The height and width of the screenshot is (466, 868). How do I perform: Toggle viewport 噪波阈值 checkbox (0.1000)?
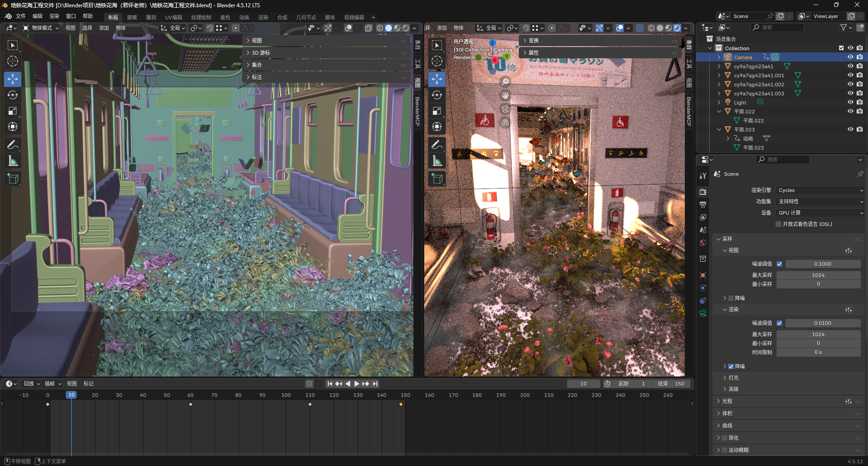click(779, 264)
